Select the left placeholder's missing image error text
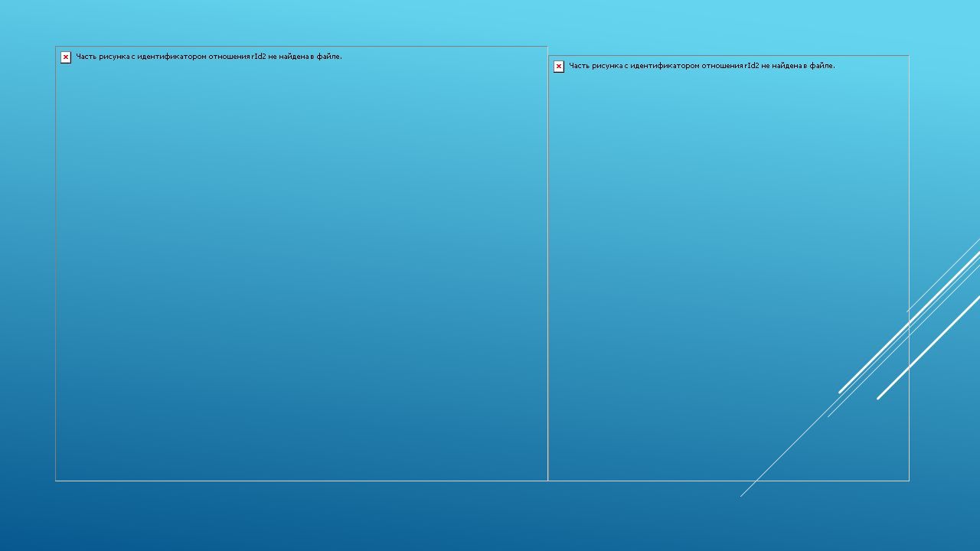This screenshot has height=551, width=980. tap(209, 57)
